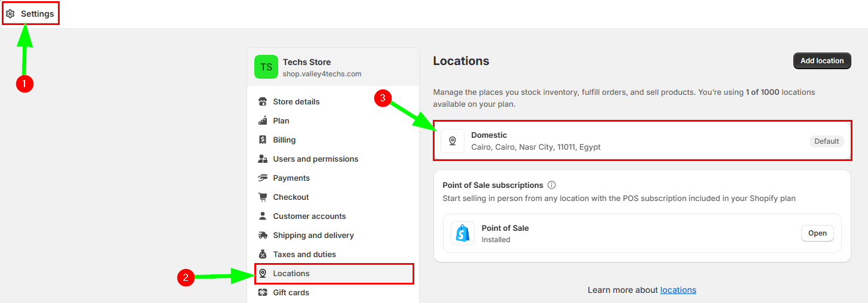The height and width of the screenshot is (303, 868).
Task: Click the Open button for Point of Sale
Action: 817,233
